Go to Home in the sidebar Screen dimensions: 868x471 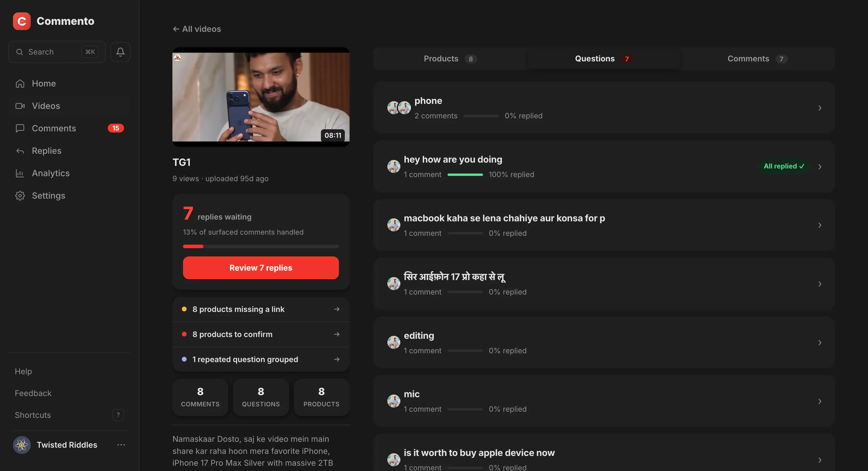(69, 83)
